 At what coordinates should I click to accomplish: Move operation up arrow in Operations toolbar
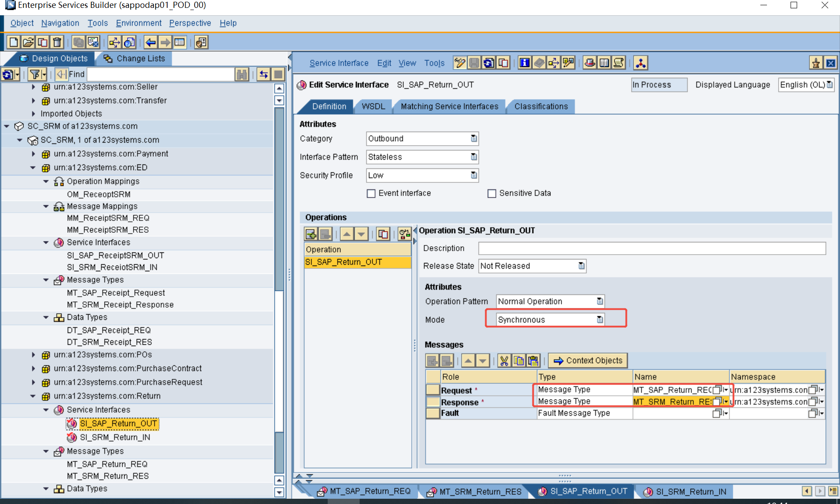pyautogui.click(x=347, y=234)
